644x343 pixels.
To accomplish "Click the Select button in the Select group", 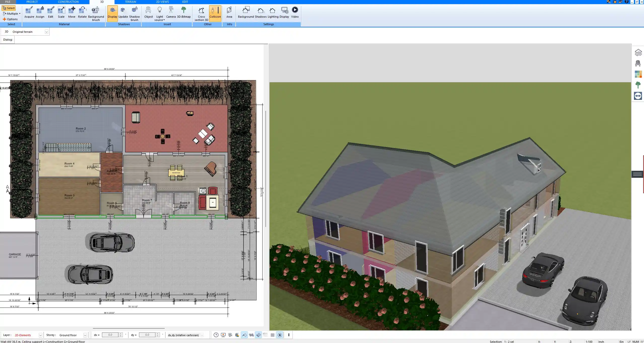I will tap(9, 8).
